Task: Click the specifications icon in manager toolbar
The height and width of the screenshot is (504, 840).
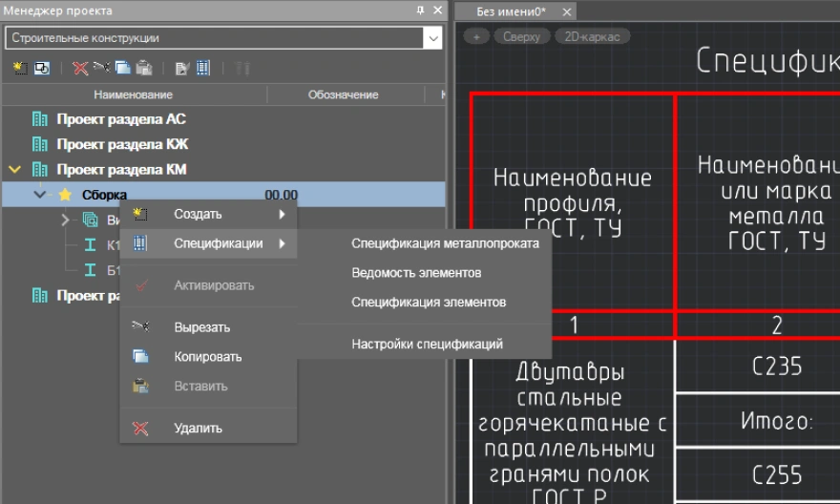Action: click(x=203, y=68)
